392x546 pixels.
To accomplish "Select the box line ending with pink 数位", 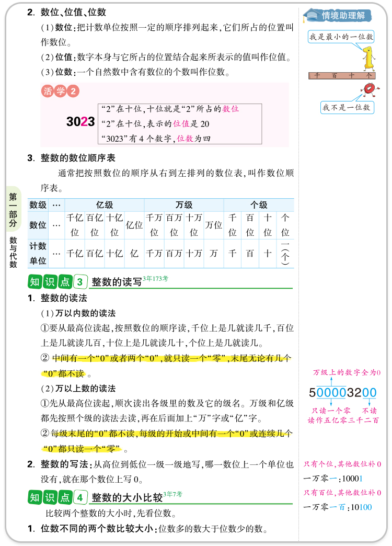I will tap(170, 109).
